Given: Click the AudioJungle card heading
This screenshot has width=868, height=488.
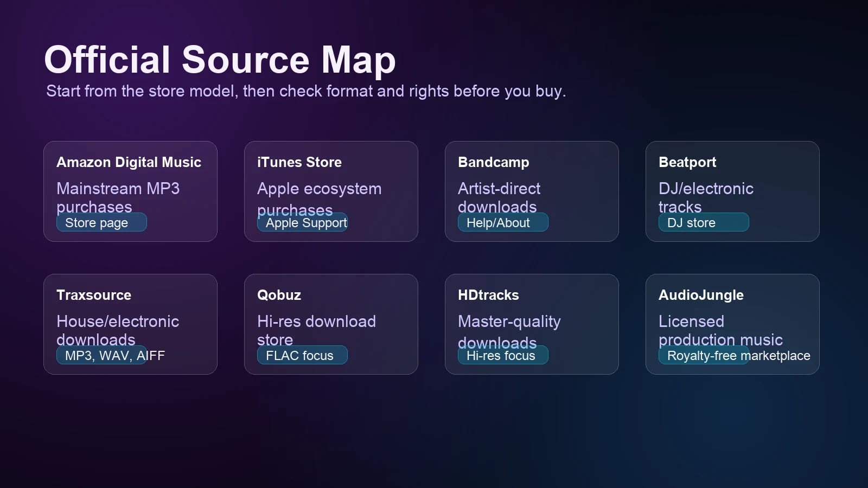Looking at the screenshot, I should (x=701, y=295).
